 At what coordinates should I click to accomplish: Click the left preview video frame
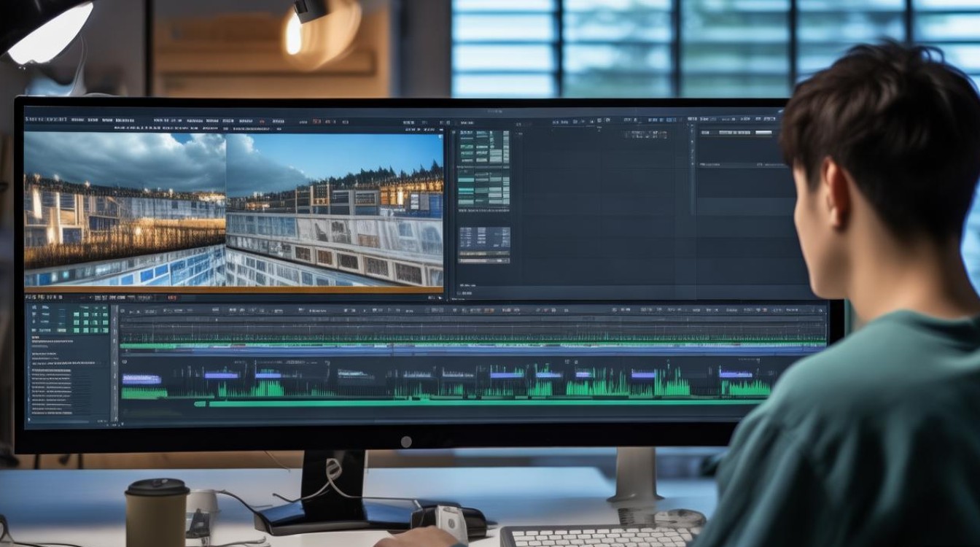[x=125, y=209]
